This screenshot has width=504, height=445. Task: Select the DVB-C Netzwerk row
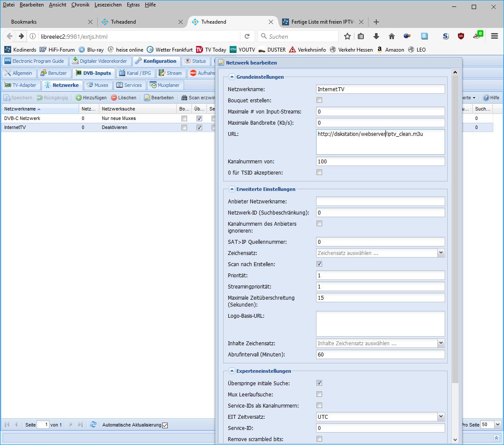point(247,118)
